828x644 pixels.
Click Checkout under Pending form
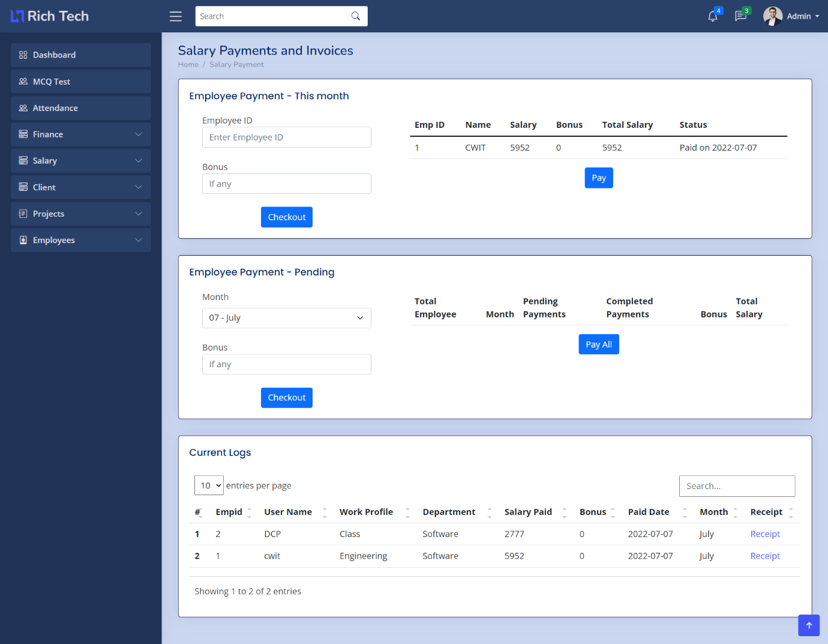pyautogui.click(x=287, y=398)
